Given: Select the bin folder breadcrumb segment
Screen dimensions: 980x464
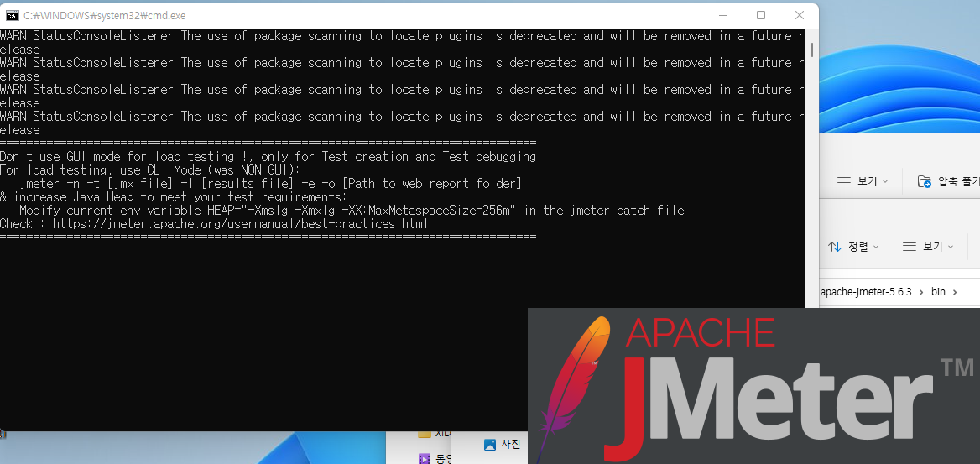Looking at the screenshot, I should [938, 292].
